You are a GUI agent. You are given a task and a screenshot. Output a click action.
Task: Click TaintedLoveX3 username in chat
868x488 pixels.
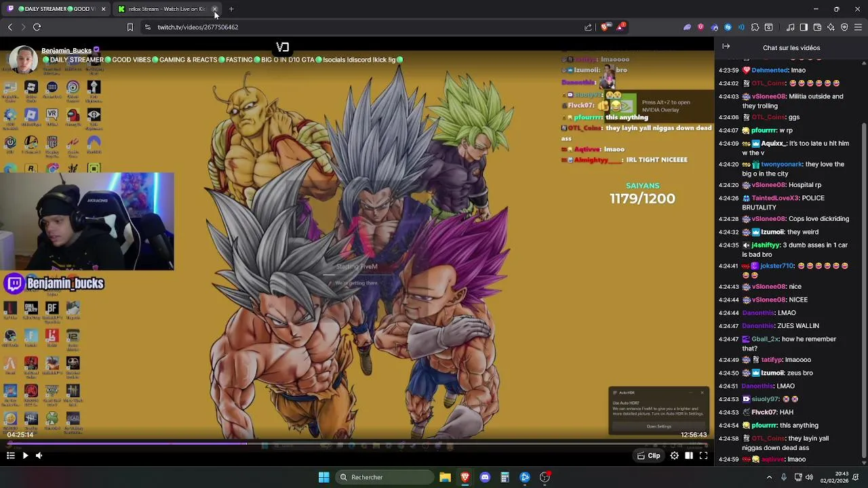point(774,198)
